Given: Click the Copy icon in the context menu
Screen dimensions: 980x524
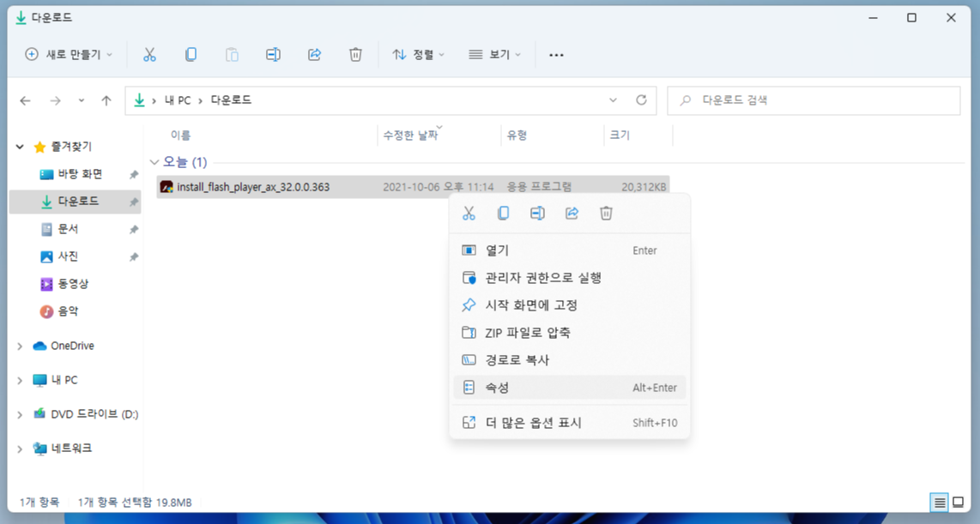Looking at the screenshot, I should [x=503, y=214].
